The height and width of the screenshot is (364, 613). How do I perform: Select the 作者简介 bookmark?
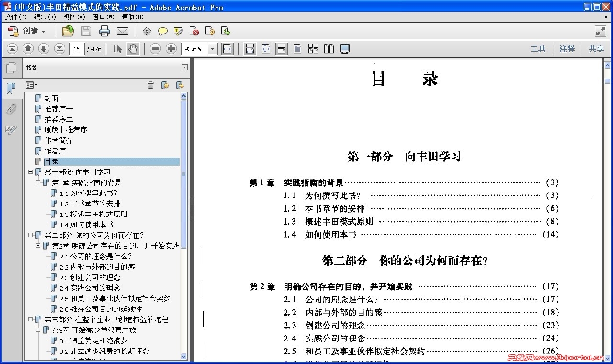pyautogui.click(x=59, y=140)
